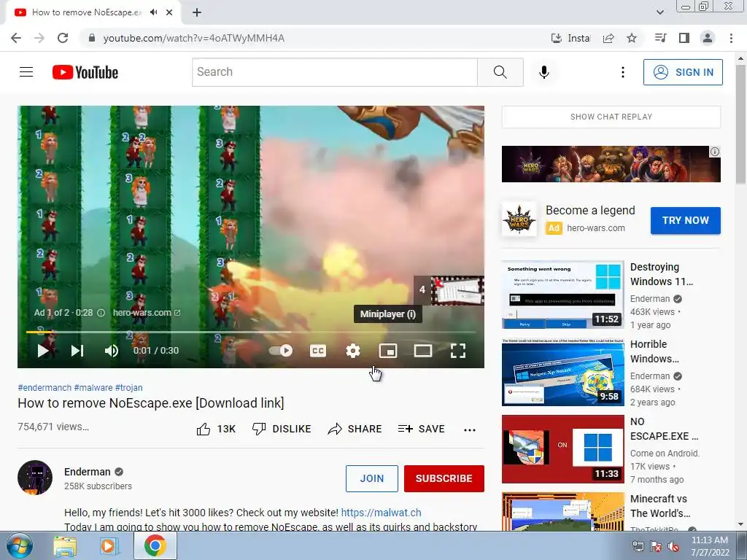Open the YouTube guide hamburger menu
This screenshot has height=560, width=747.
26,72
